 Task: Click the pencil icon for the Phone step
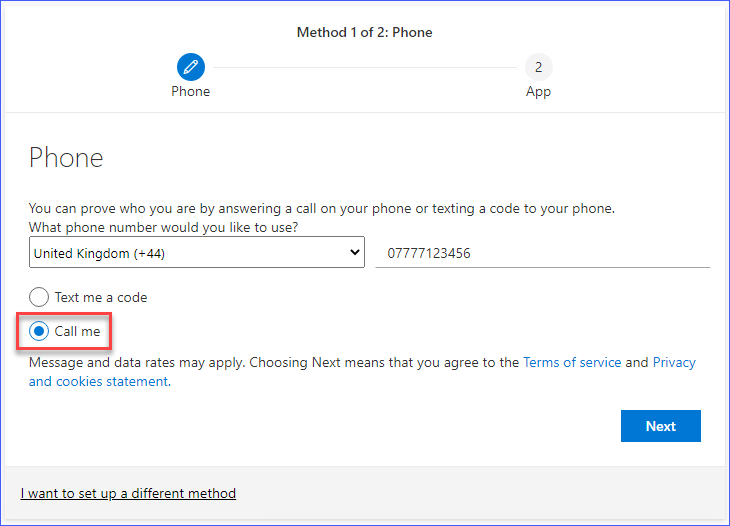pyautogui.click(x=190, y=67)
